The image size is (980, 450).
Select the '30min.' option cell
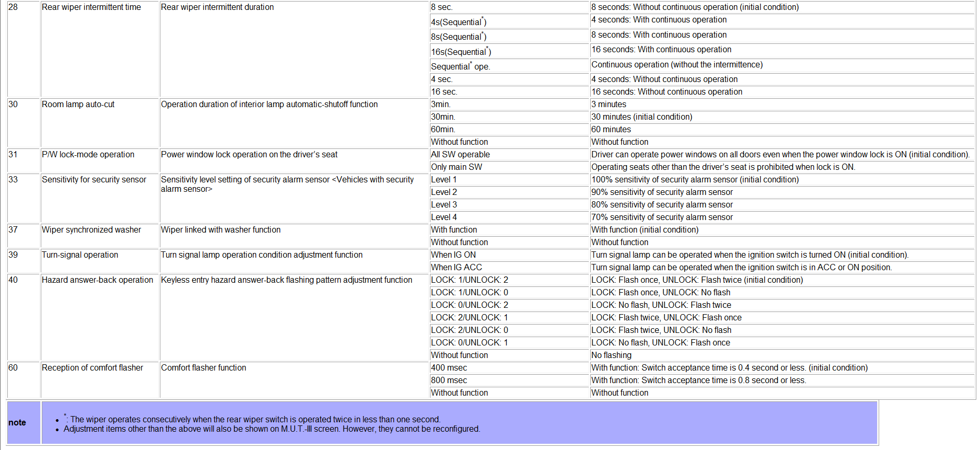tap(509, 117)
